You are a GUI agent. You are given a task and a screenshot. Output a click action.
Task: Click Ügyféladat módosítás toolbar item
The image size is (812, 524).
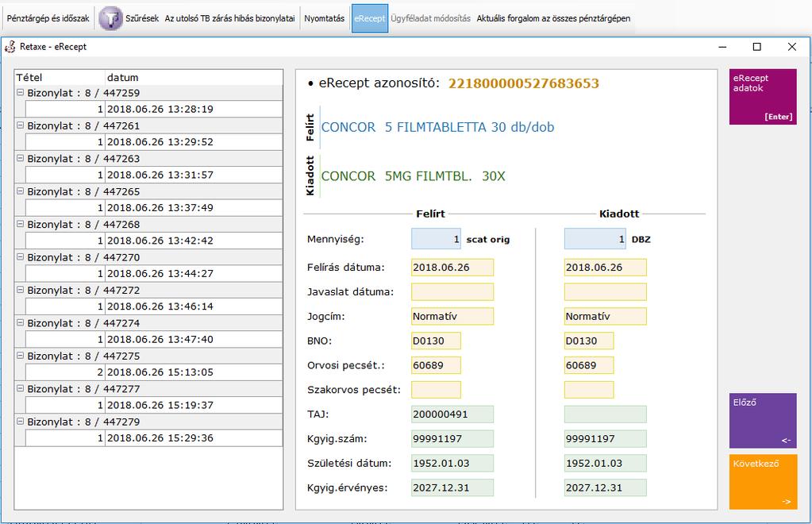(430, 18)
